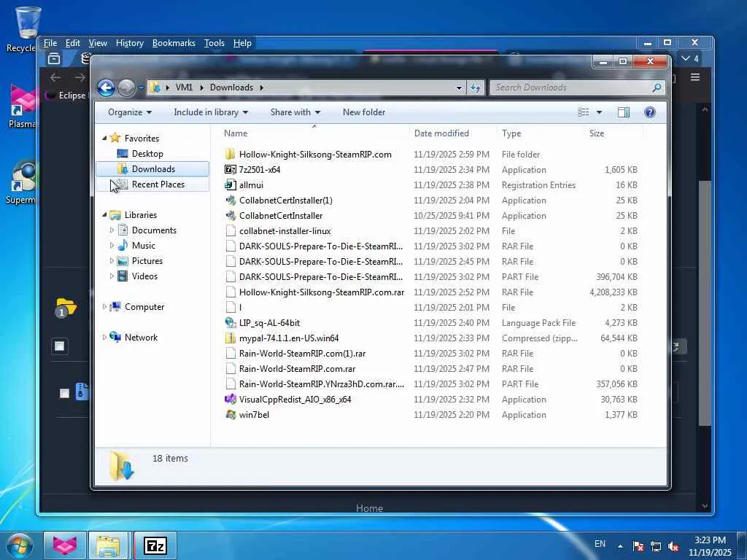Screen dimensions: 747x560
Task: Expand the Computer tree node
Action: click(105, 307)
